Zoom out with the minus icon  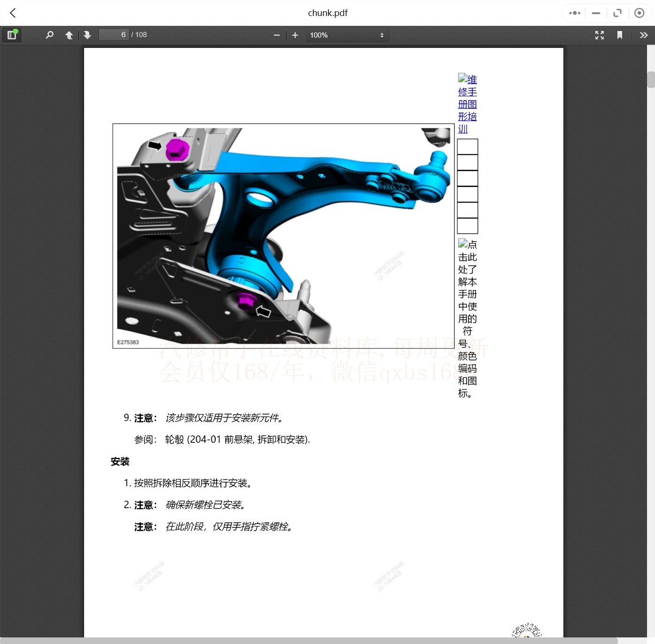277,35
